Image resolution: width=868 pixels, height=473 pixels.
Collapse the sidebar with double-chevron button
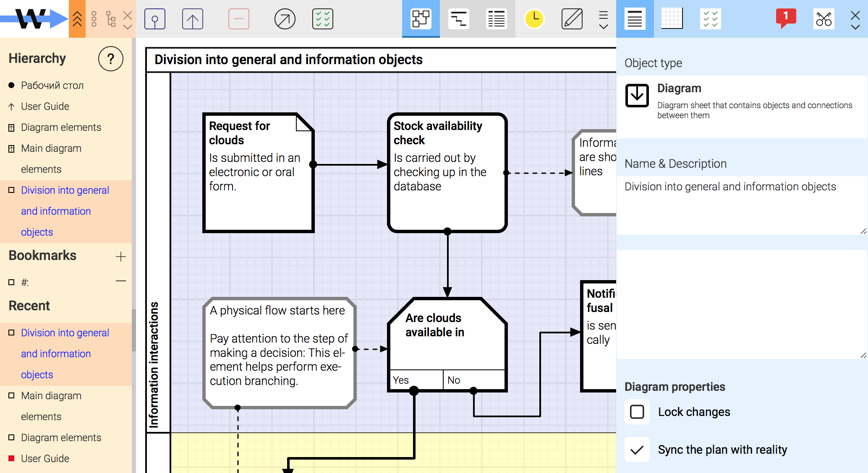(77, 19)
